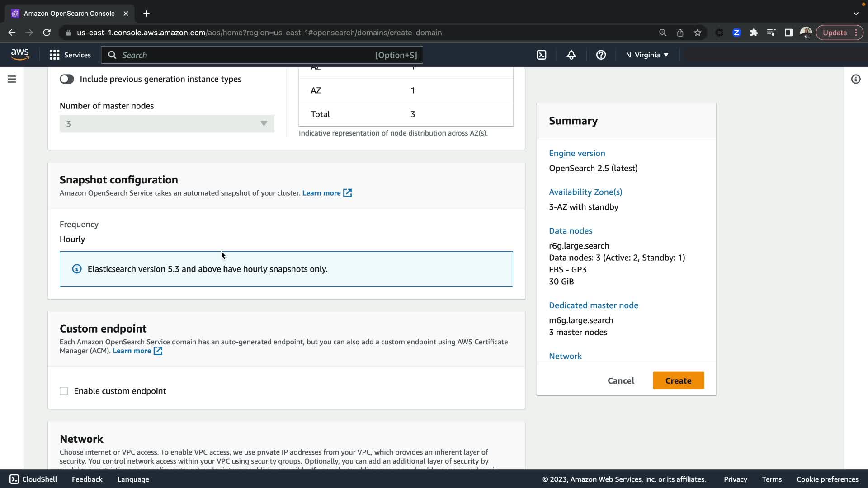Click the CloudShell icon in footer
This screenshot has height=488, width=868.
coord(14,479)
